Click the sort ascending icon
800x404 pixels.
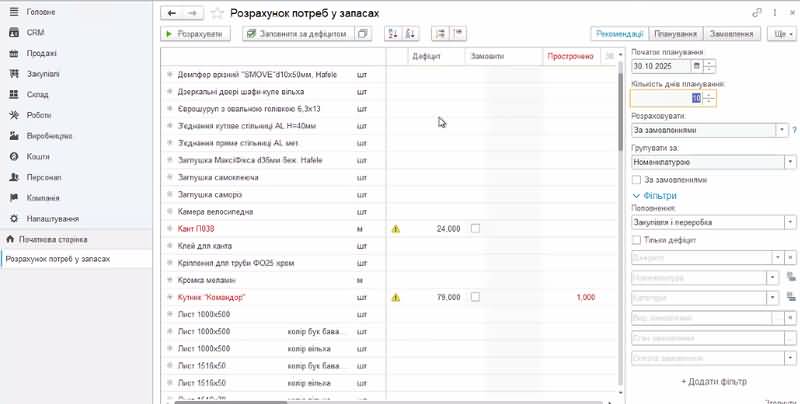pos(390,33)
